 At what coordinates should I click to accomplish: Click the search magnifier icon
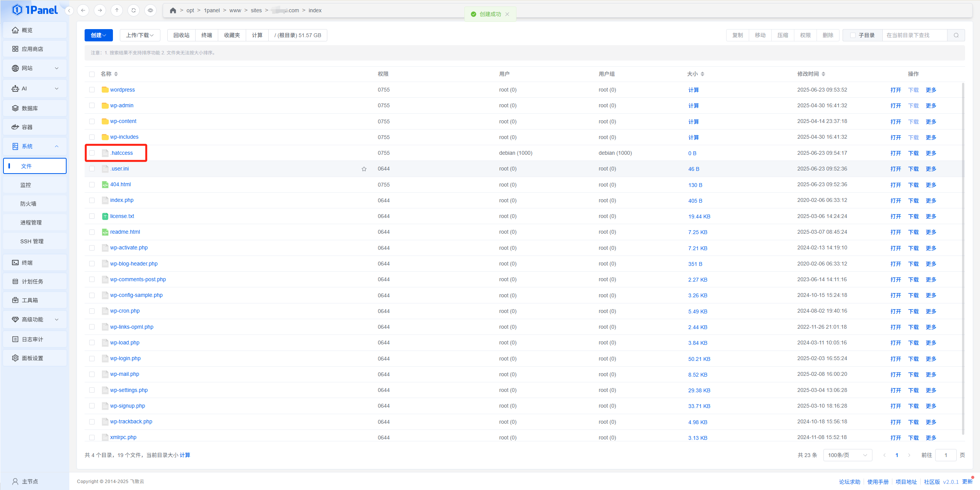tap(956, 35)
